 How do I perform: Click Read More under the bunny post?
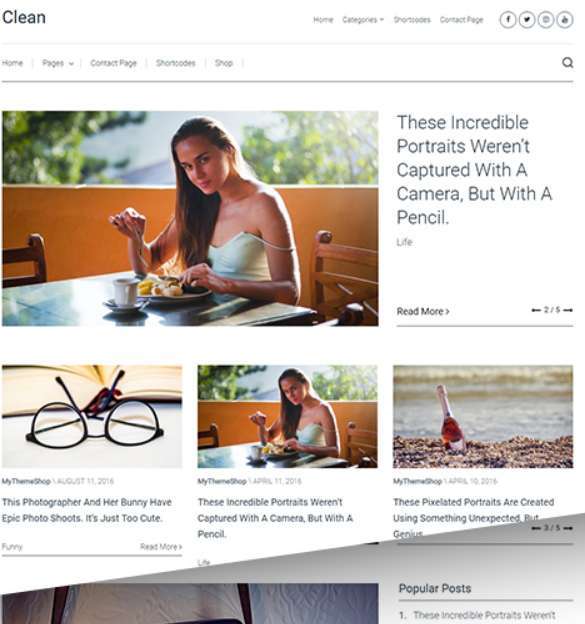[161, 547]
